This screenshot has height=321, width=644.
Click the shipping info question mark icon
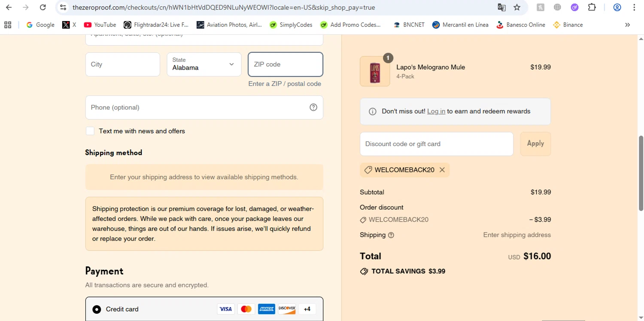click(x=391, y=235)
